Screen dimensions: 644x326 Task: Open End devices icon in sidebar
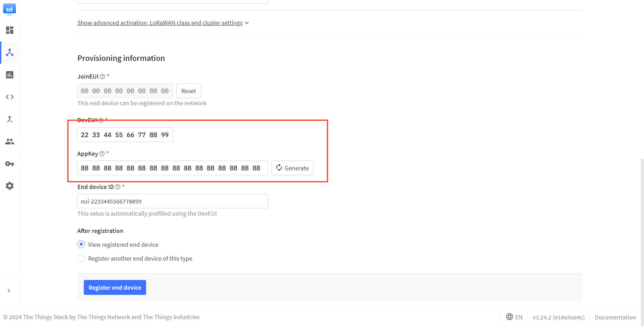click(10, 53)
